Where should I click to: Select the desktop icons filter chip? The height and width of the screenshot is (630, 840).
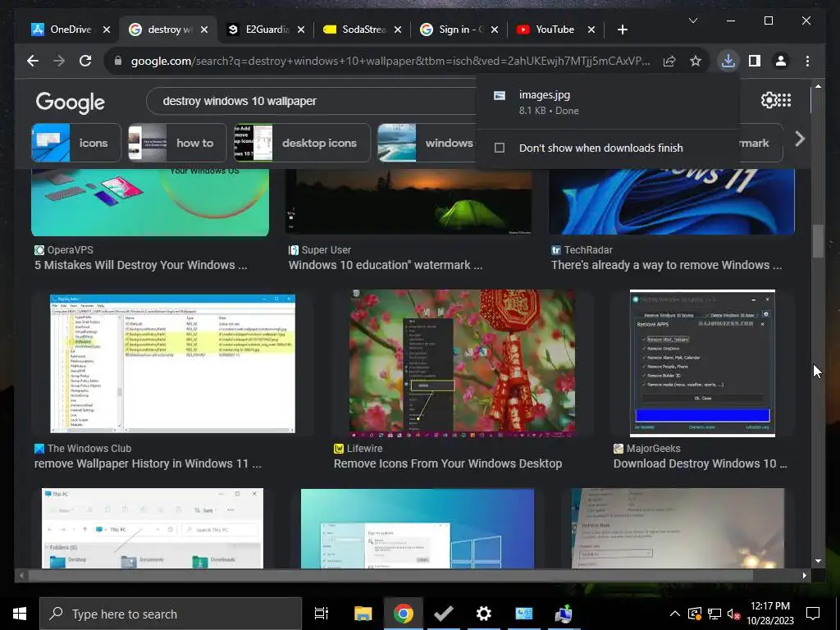click(302, 143)
